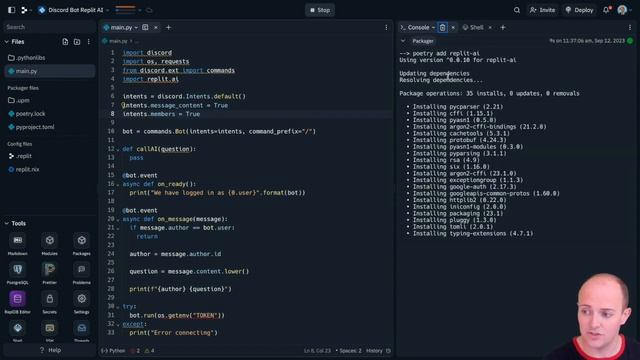Open the Files section options menu

pyautogui.click(x=89, y=42)
